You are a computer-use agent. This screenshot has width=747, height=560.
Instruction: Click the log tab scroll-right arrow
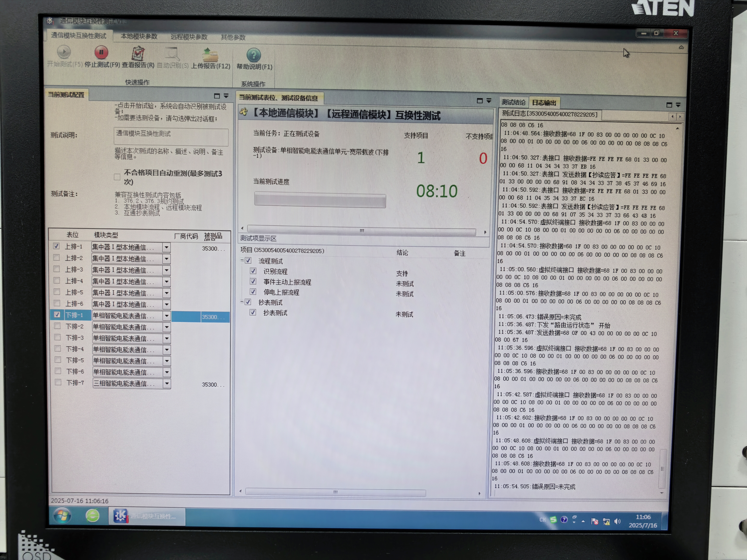click(x=680, y=117)
